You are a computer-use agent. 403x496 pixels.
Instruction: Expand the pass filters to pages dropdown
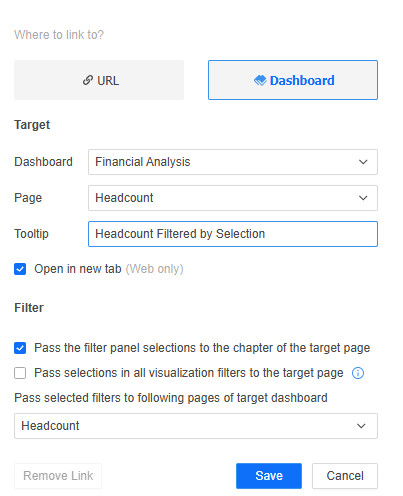pyautogui.click(x=196, y=426)
